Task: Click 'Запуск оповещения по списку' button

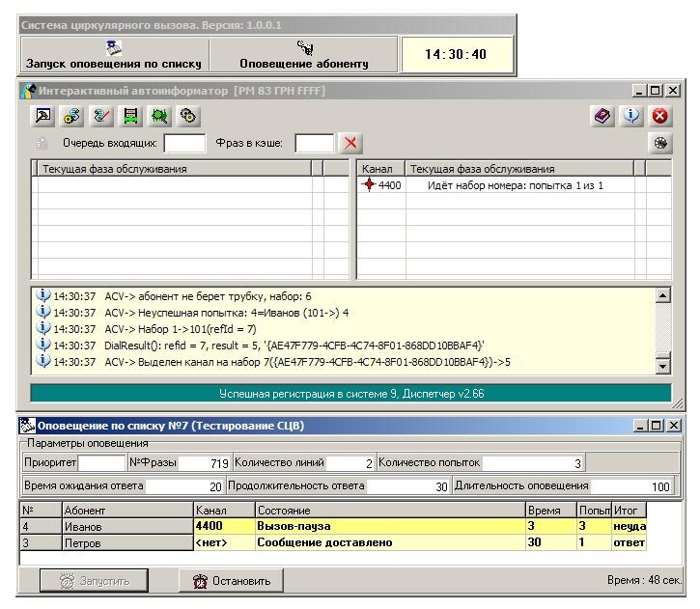Action: [114, 54]
